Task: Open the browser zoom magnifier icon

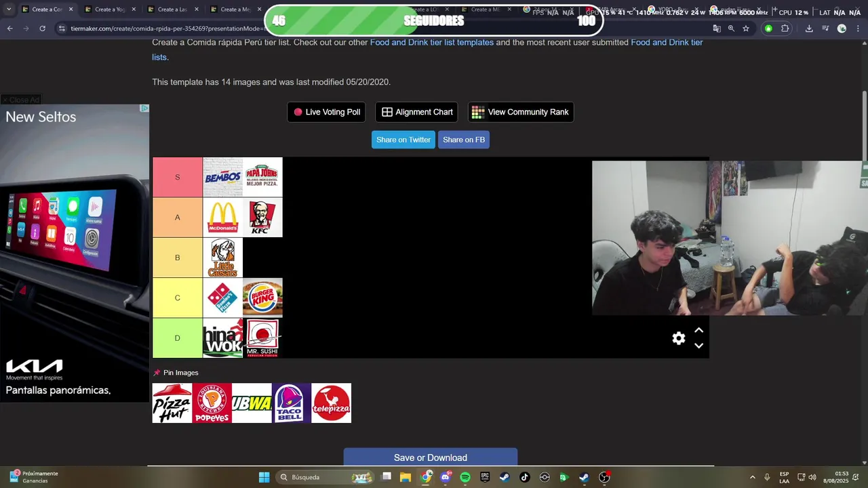Action: pos(731,28)
